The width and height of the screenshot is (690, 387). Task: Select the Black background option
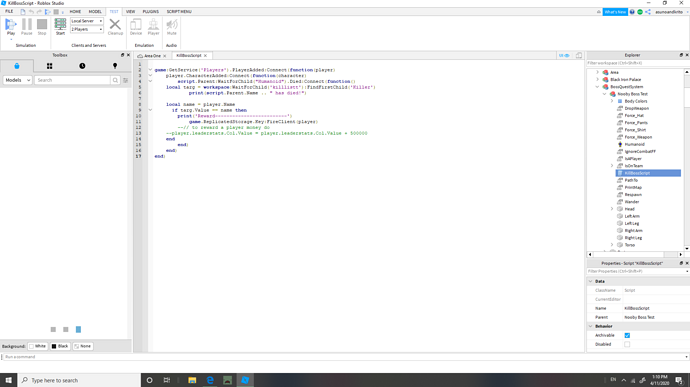point(60,346)
